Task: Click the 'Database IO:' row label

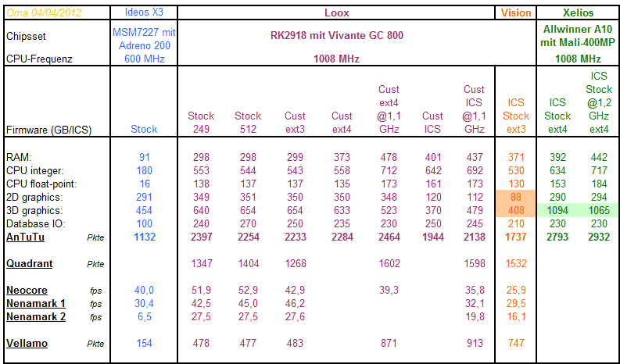Action: [36, 223]
